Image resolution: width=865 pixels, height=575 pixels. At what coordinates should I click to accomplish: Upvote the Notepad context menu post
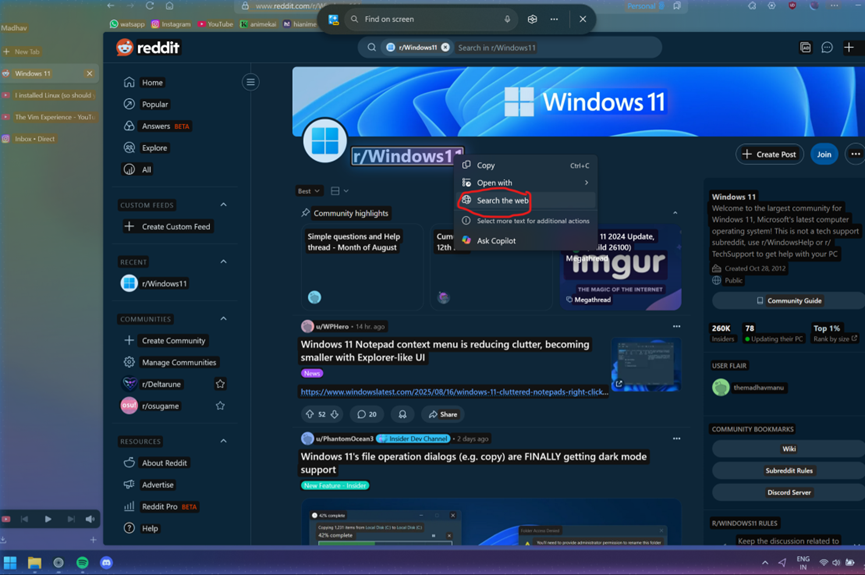click(x=309, y=414)
